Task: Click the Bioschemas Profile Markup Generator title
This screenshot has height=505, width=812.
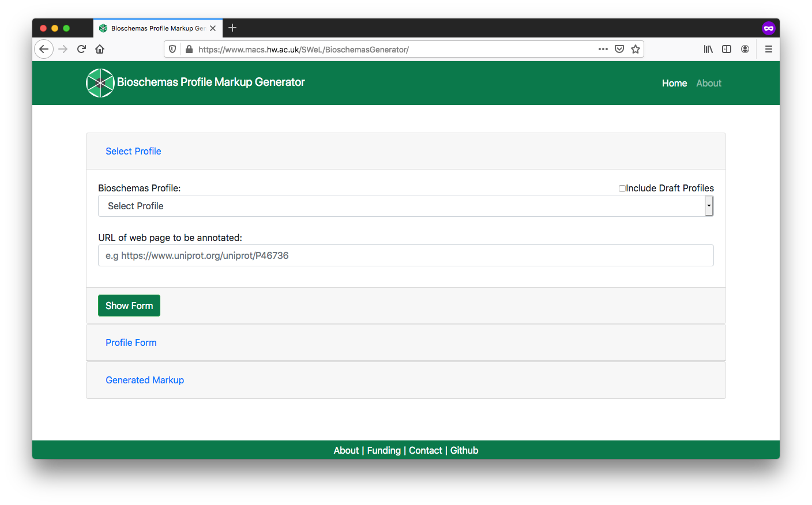Action: (211, 82)
